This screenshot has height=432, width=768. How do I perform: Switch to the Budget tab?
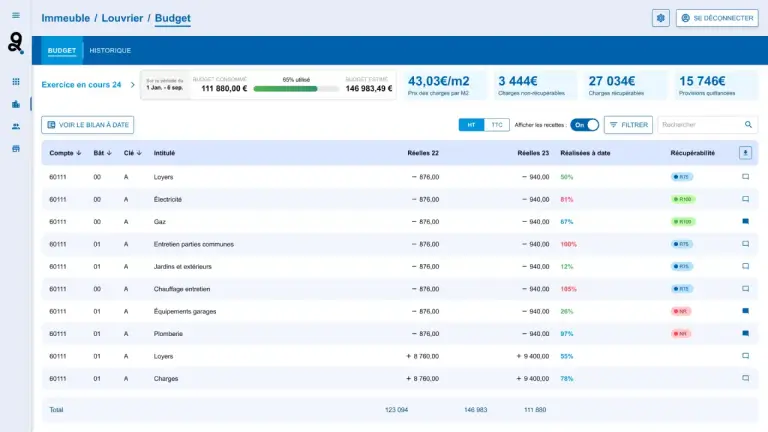coord(62,50)
